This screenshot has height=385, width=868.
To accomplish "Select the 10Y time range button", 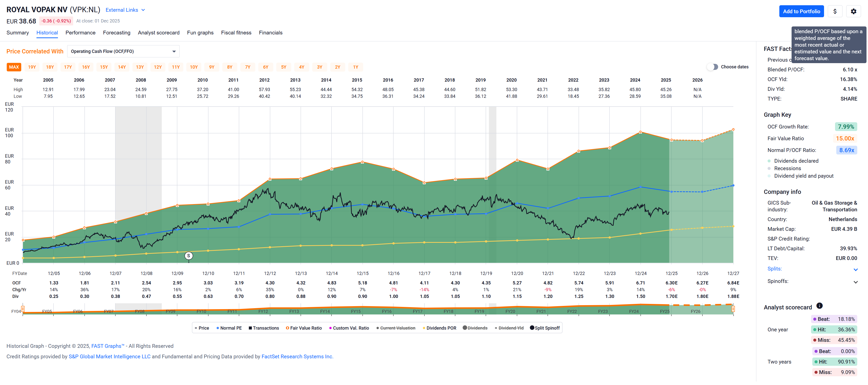I will pyautogui.click(x=194, y=67).
